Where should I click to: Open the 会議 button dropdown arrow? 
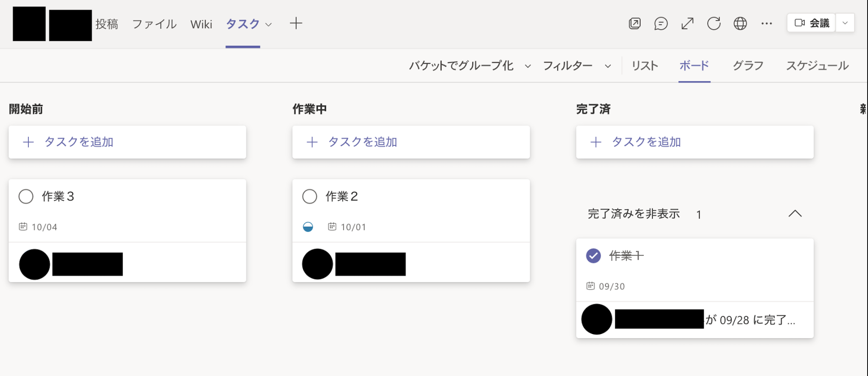click(x=845, y=23)
